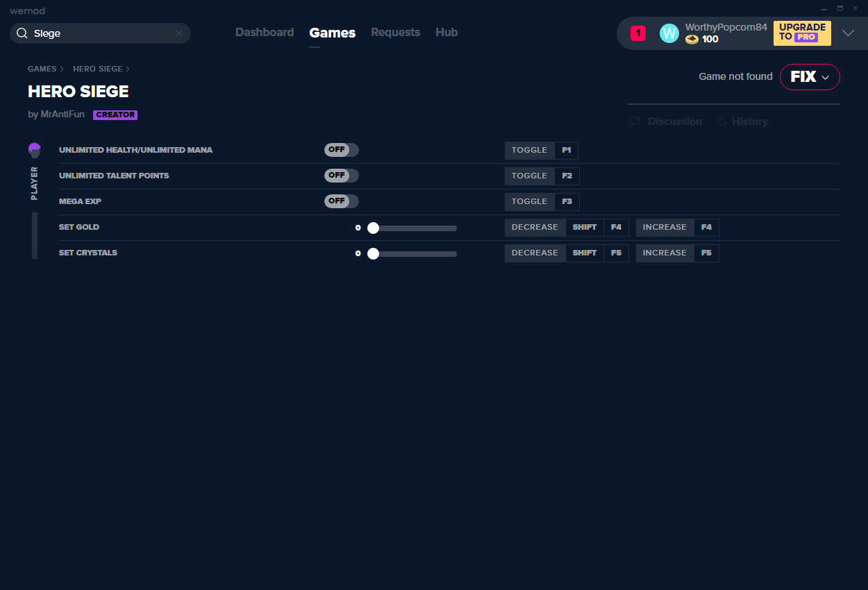Click the Hero Siege breadcrumb

(97, 69)
